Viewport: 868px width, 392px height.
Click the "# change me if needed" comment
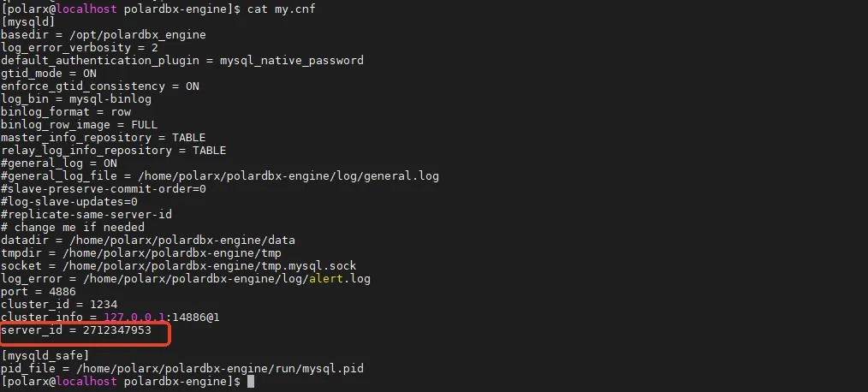click(73, 228)
